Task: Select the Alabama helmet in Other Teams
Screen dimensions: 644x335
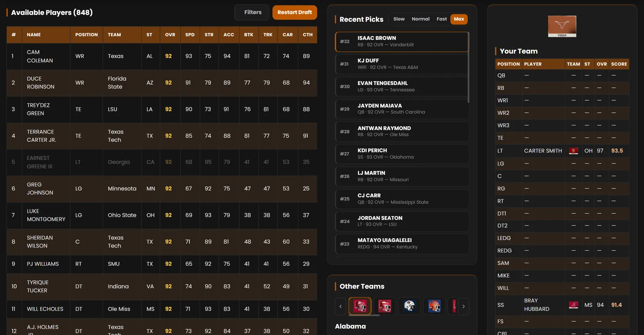Action: pyautogui.click(x=360, y=306)
